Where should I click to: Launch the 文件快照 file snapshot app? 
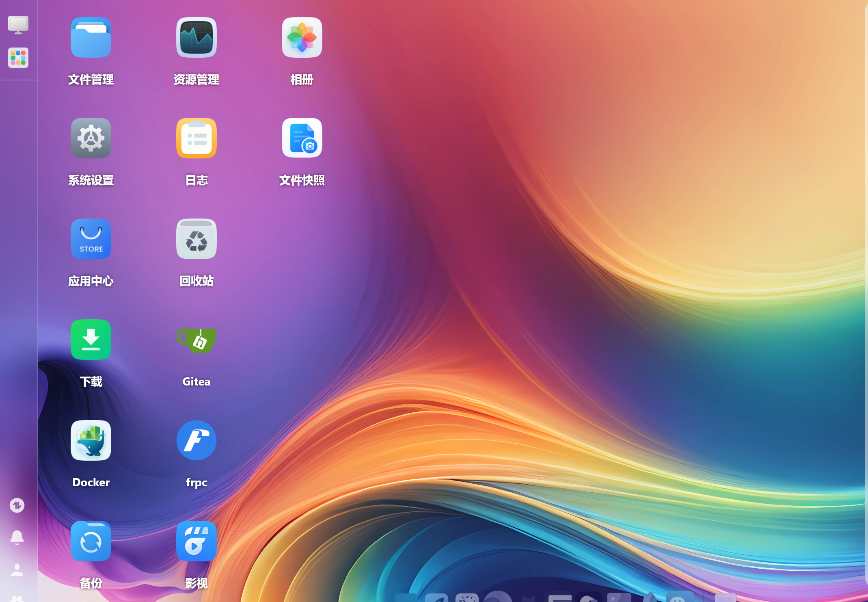302,139
